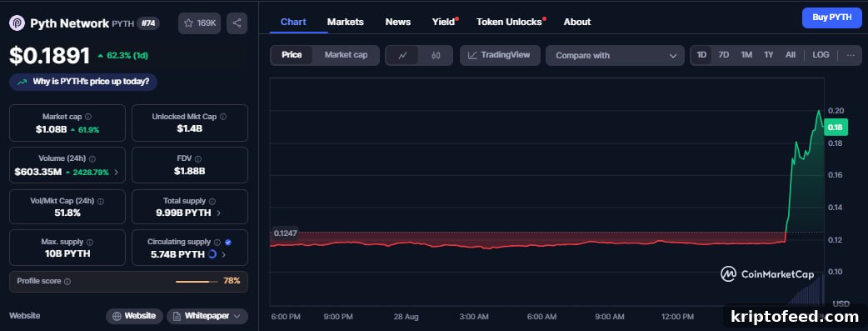The width and height of the screenshot is (868, 331).
Task: Open the About tab
Action: (577, 22)
